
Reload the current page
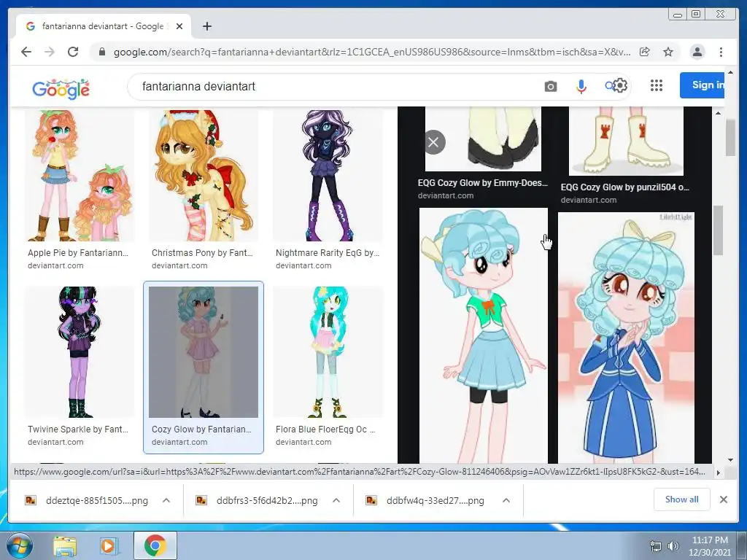(x=73, y=52)
